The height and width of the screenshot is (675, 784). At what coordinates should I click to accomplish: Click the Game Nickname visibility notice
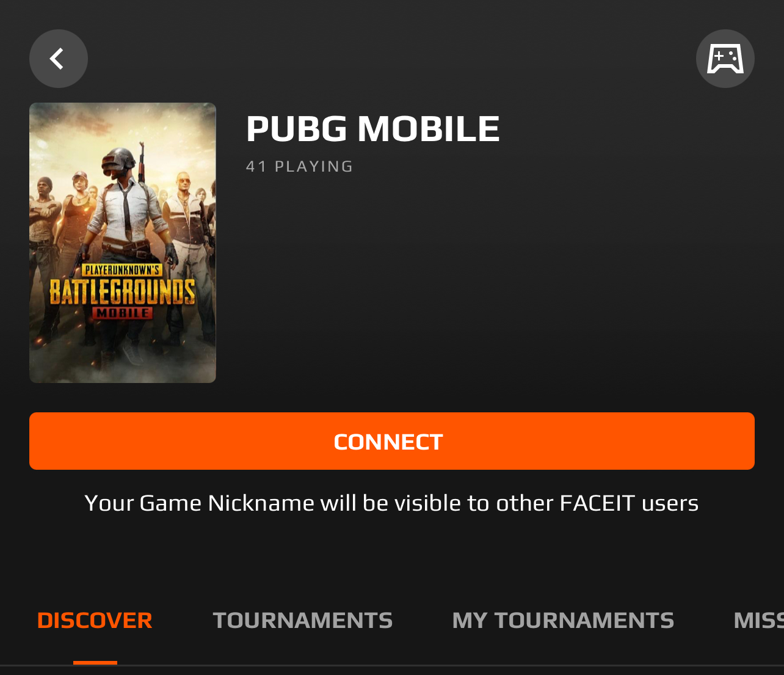point(391,503)
